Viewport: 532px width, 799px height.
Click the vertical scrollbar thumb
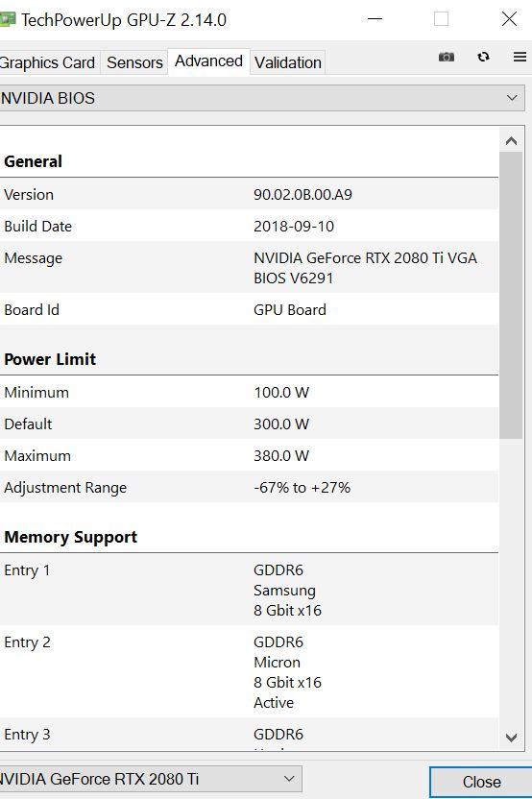point(511,296)
